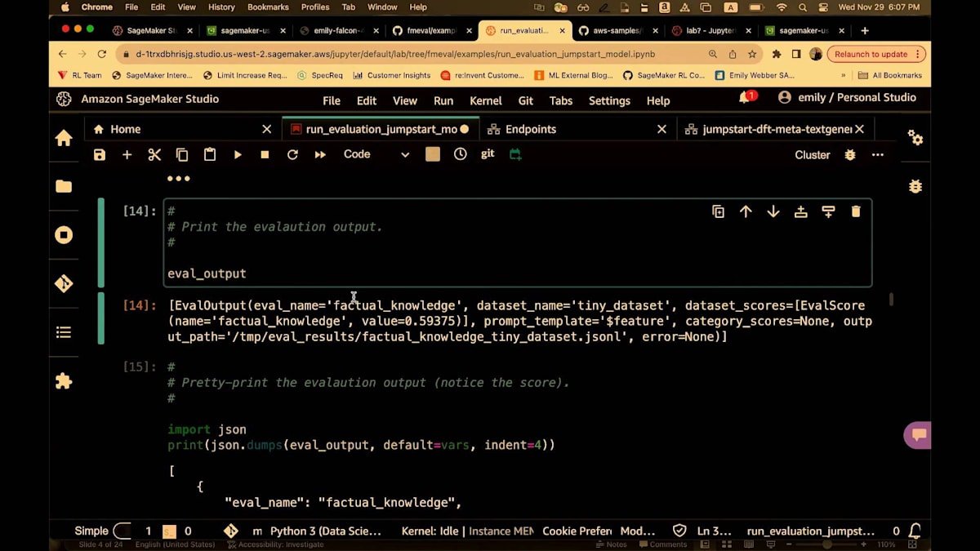Open the Table of Contents sidebar icon
Screen dimensions: 980x551
point(64,332)
